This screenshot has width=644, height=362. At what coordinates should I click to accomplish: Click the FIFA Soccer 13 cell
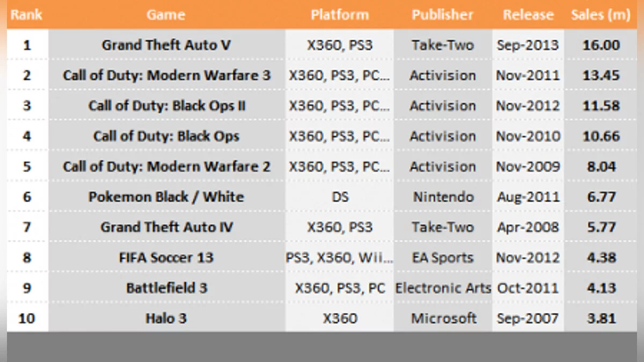[x=166, y=257]
